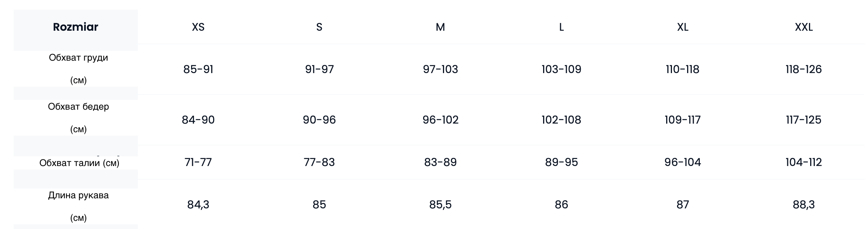Click the 97-103 chest measurement cell
Viewport: 868px width, 229px height.
click(x=440, y=69)
